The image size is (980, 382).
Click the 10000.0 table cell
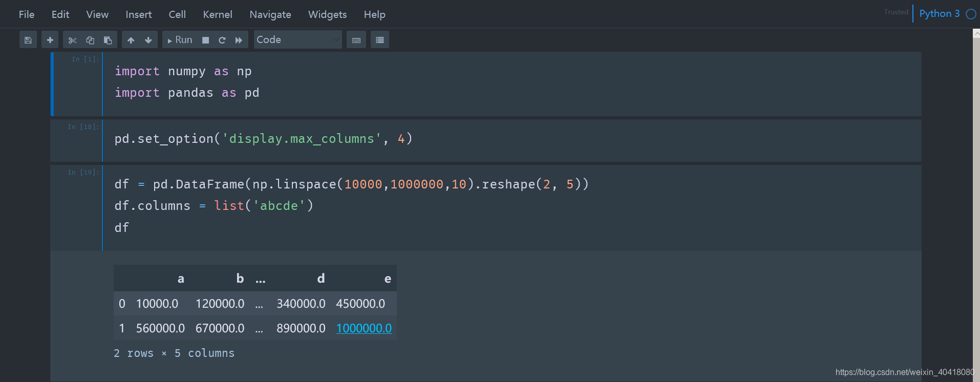(x=157, y=304)
